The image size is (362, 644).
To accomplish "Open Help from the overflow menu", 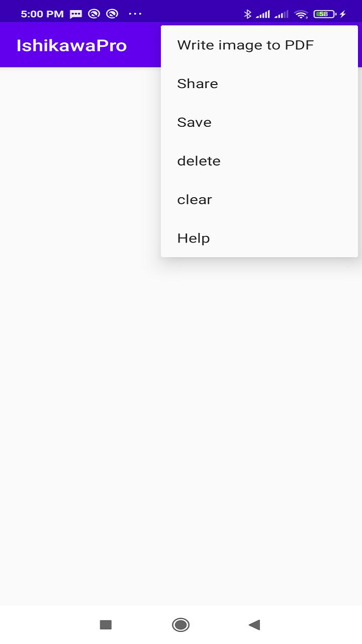I will coord(259,238).
